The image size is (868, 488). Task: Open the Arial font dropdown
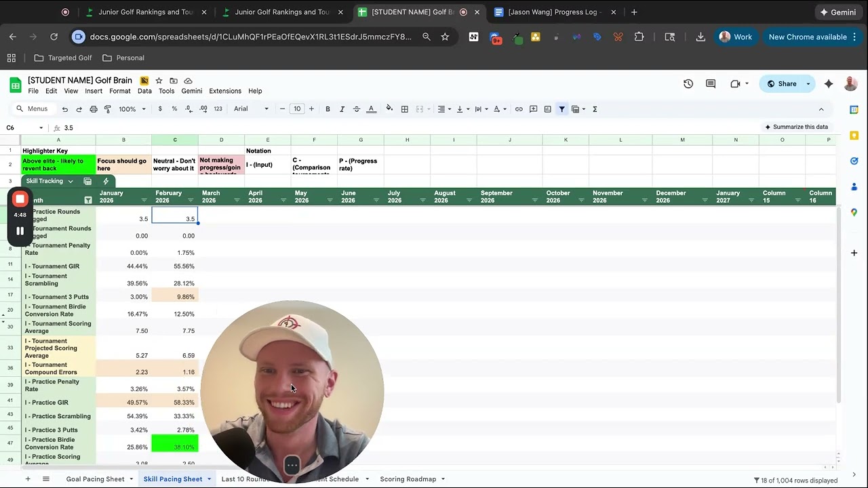click(x=252, y=109)
